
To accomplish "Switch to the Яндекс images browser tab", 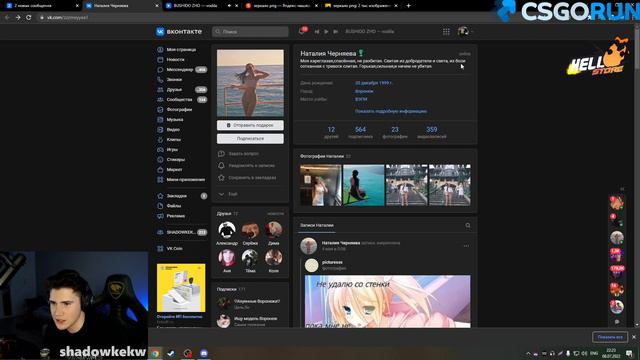I will coord(282,6).
